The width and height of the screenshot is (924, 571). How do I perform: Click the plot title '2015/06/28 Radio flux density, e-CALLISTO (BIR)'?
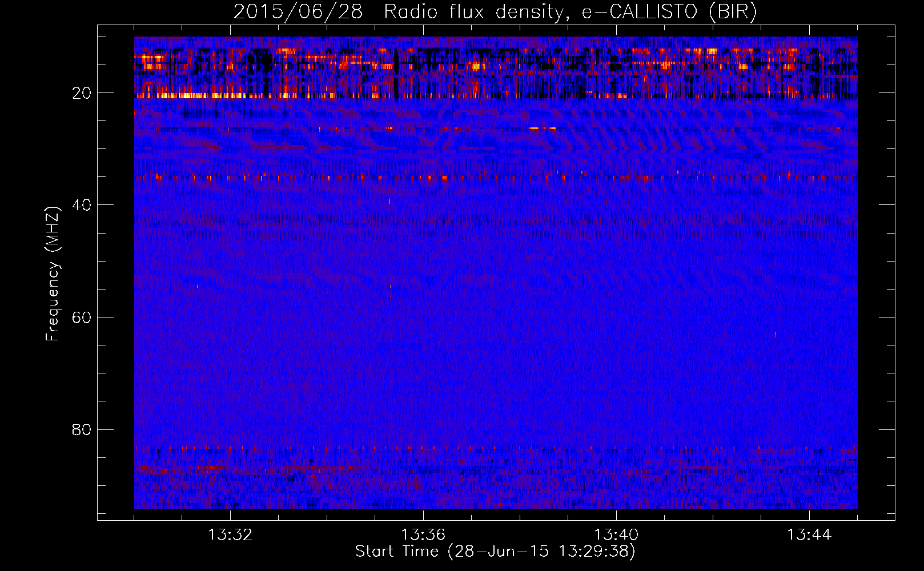[495, 12]
